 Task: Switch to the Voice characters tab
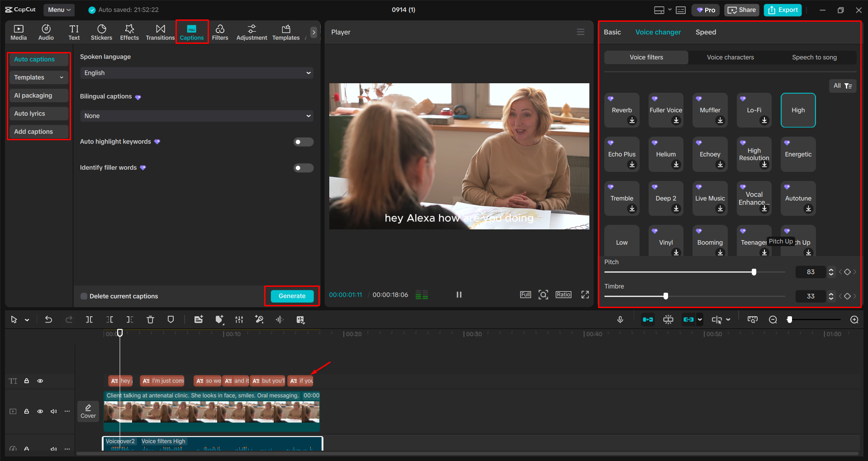coord(730,57)
